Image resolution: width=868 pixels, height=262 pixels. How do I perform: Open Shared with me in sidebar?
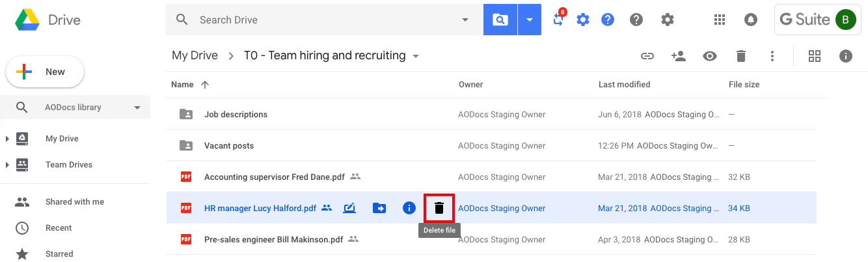(75, 201)
